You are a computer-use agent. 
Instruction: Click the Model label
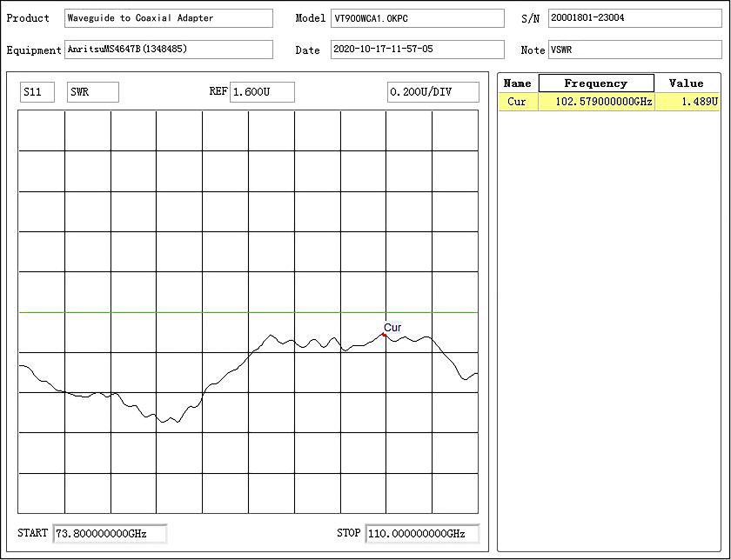click(x=311, y=18)
